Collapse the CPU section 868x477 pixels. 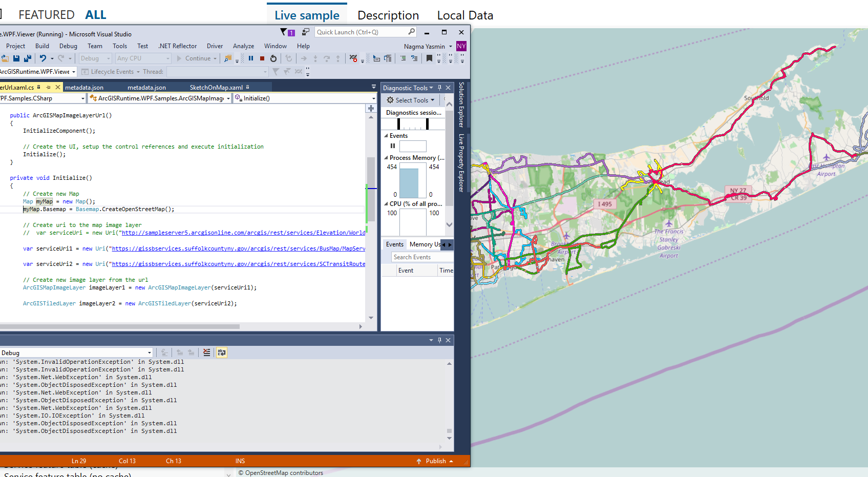386,204
